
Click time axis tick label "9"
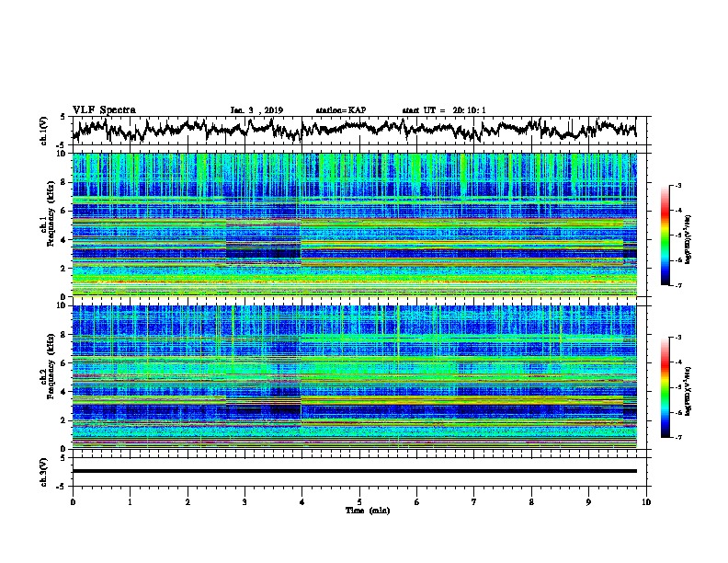(x=588, y=502)
